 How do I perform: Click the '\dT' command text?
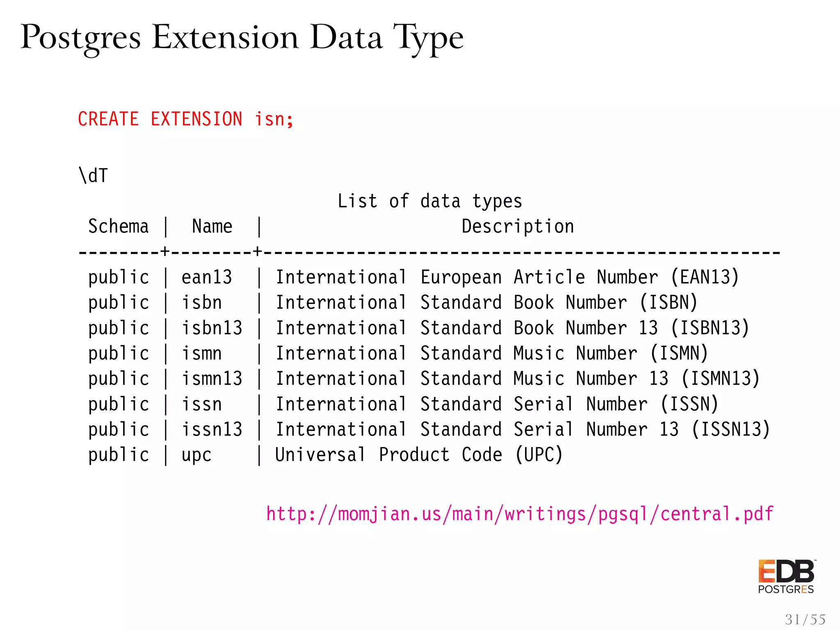pyautogui.click(x=93, y=176)
